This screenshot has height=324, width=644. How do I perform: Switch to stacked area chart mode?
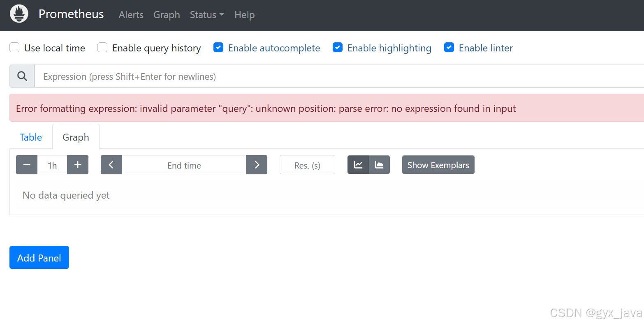pos(379,165)
